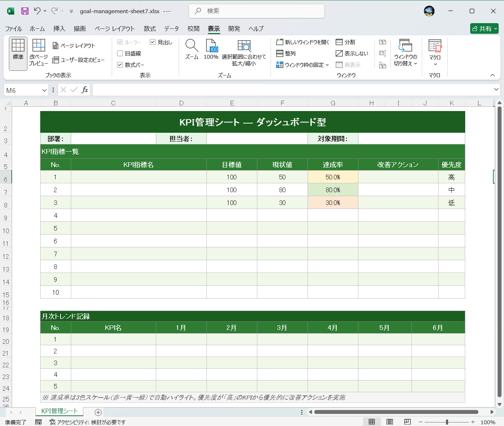Open ユーザー設定のビュー custom views
Image resolution: width=504 pixels, height=426 pixels.
(78, 60)
